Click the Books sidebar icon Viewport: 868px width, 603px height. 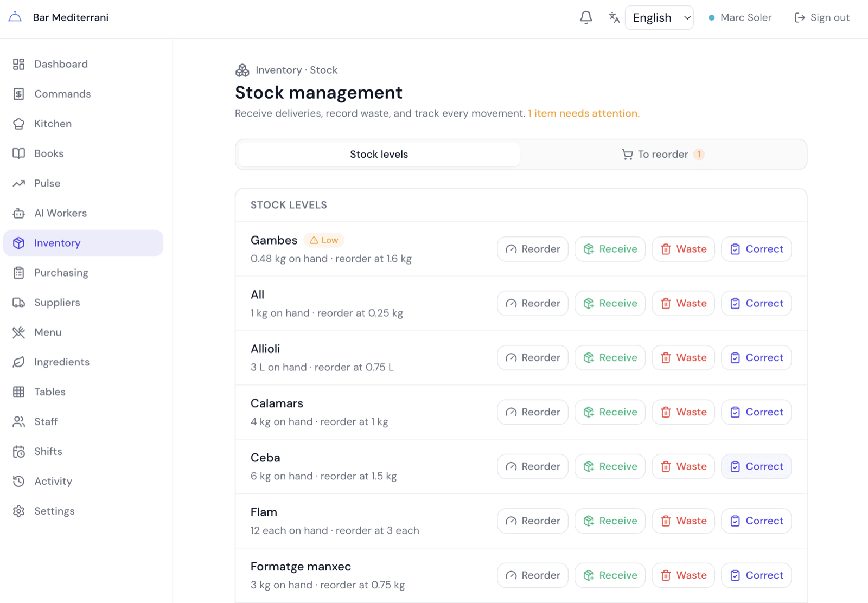click(x=19, y=153)
